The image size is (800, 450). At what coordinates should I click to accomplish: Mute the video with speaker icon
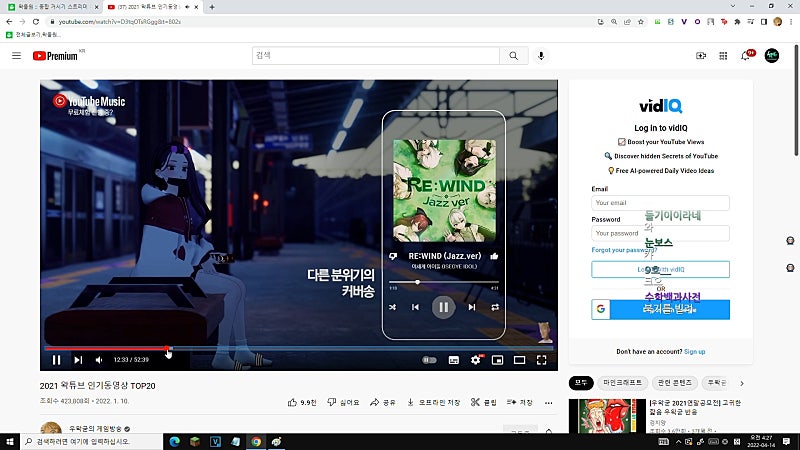(x=99, y=360)
